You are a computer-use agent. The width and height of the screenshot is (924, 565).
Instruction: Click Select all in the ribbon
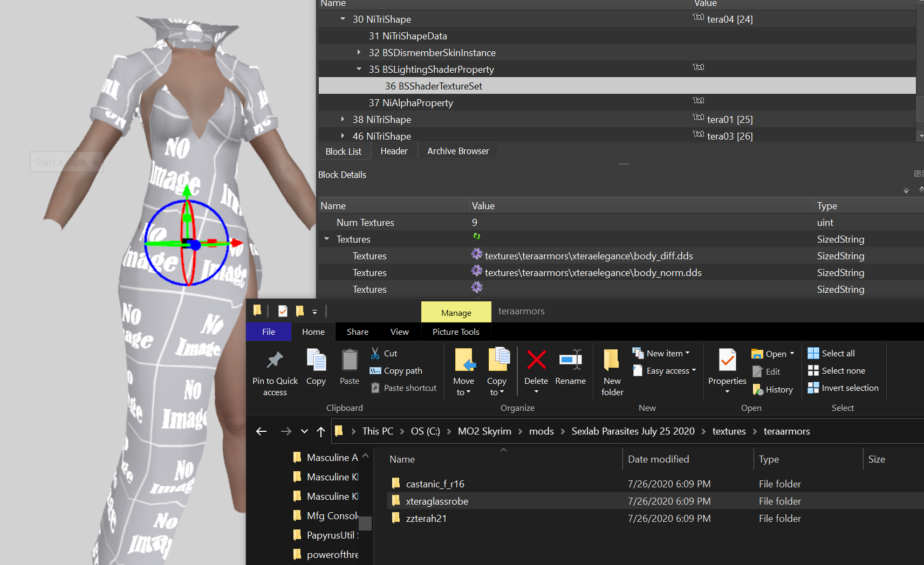coord(831,354)
